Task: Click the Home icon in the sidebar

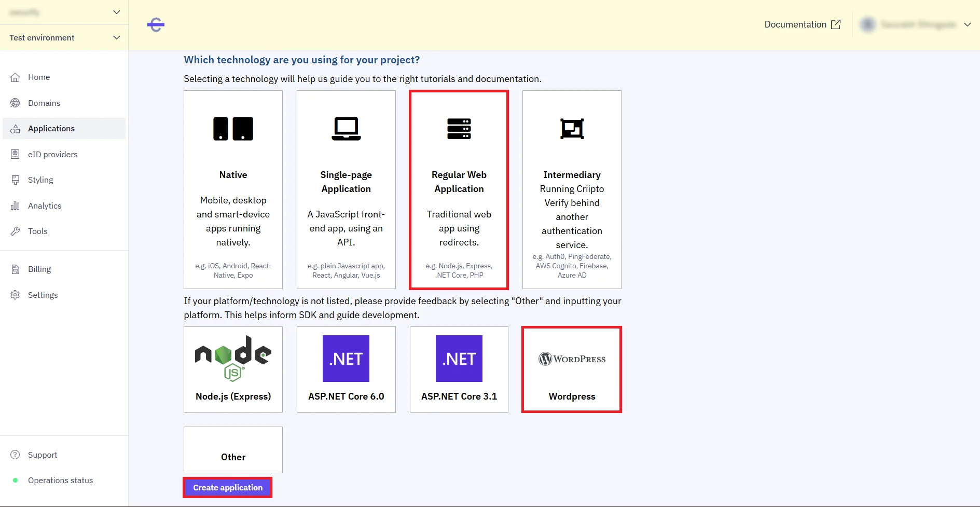Action: click(15, 77)
